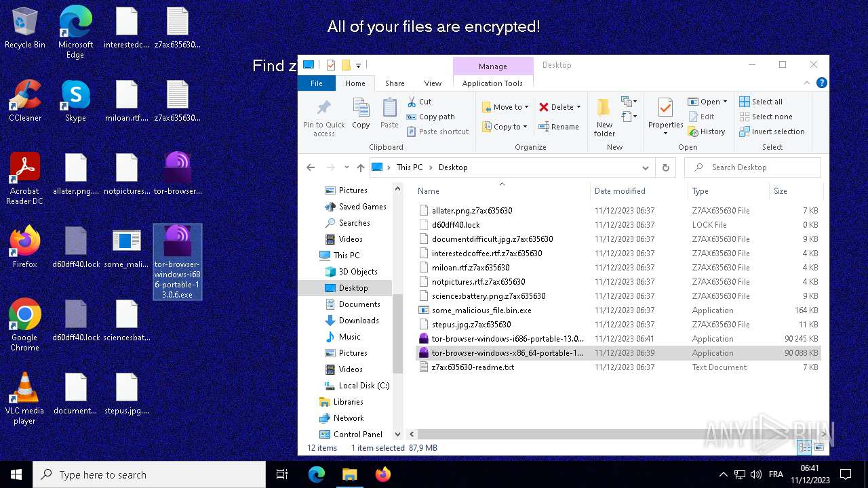Open the New item dropdown icon

click(629, 102)
